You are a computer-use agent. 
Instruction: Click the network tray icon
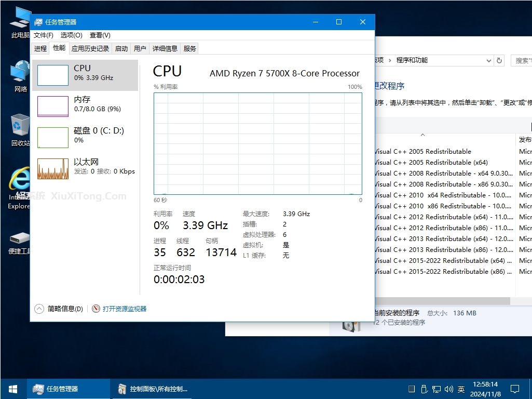tap(436, 389)
